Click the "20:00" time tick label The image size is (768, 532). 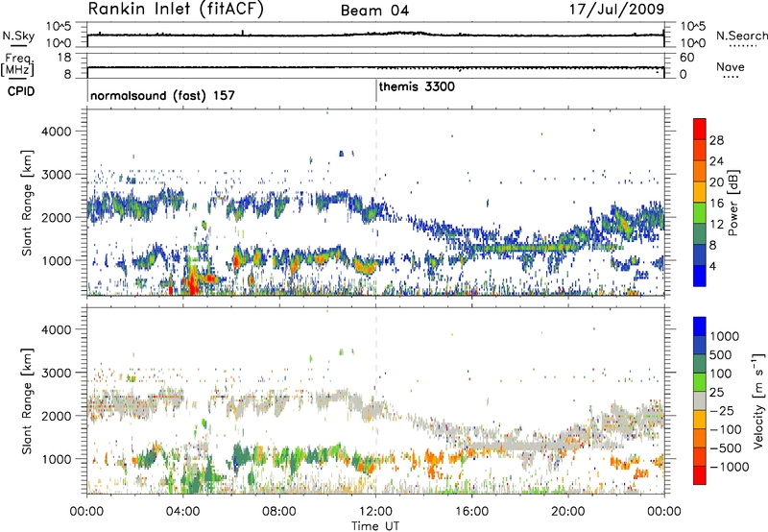tap(567, 512)
